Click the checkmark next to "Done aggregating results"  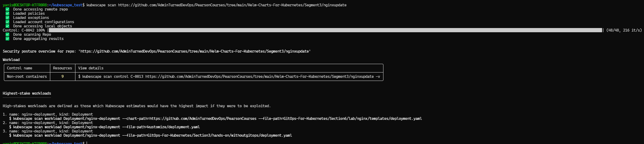click(7, 39)
